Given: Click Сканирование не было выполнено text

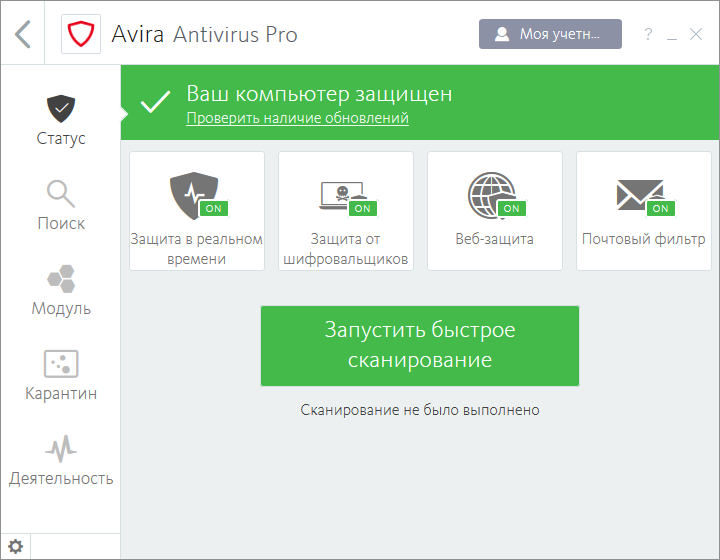Looking at the screenshot, I should pyautogui.click(x=420, y=410).
